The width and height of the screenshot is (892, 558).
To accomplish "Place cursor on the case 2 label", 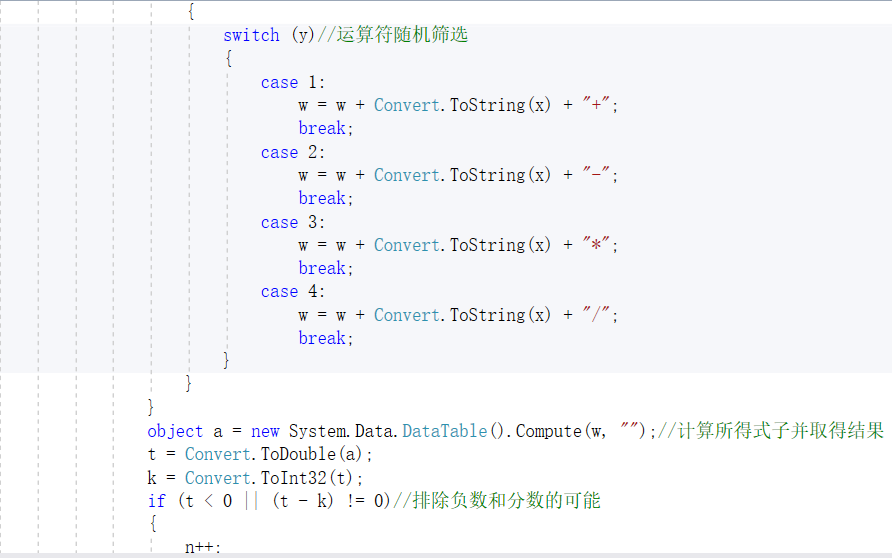I will click(293, 152).
